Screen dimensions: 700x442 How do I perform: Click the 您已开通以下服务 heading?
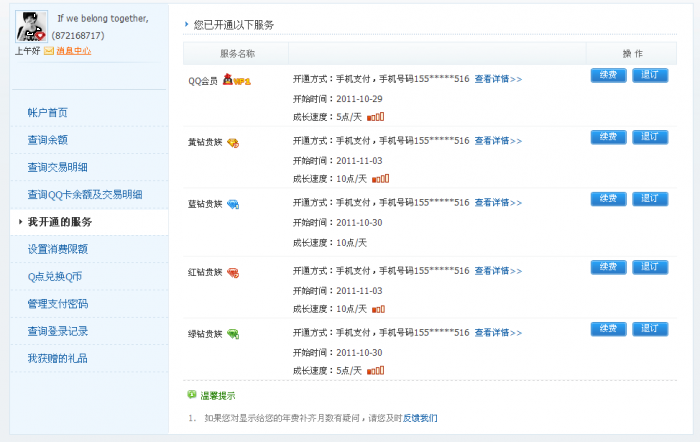click(233, 25)
